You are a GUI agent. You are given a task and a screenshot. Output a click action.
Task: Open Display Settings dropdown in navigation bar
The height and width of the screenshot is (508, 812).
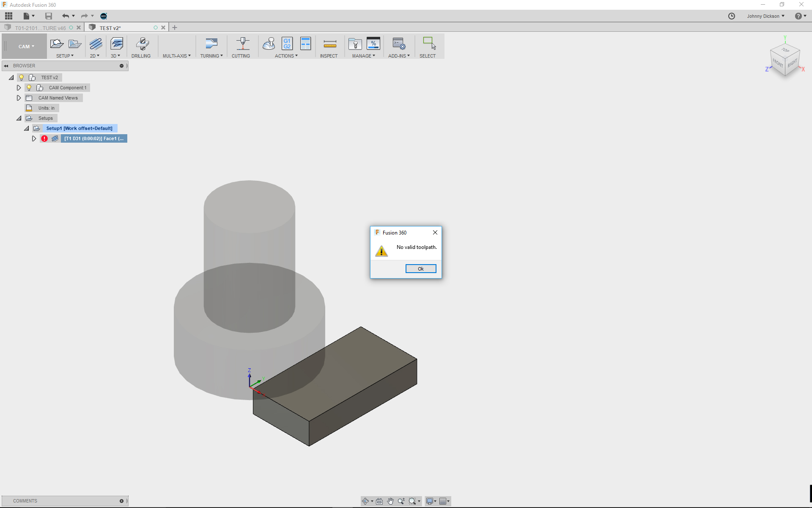tap(431, 501)
